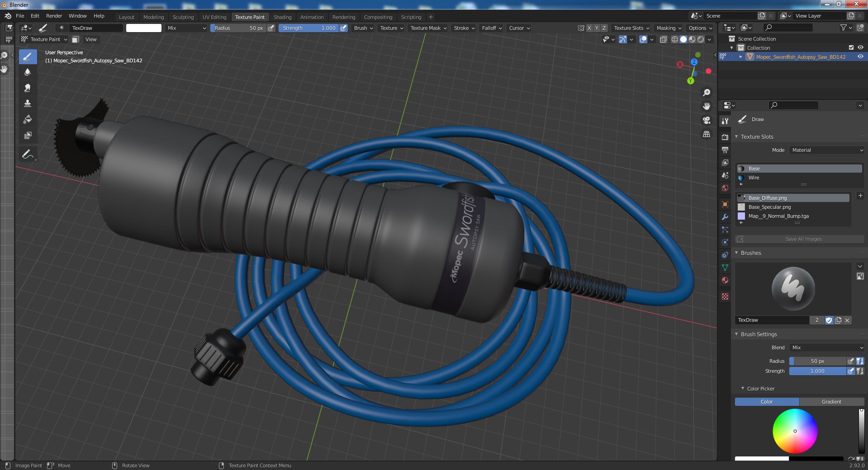The width and height of the screenshot is (868, 470).
Task: Add a new paint texture slot
Action: (860, 196)
